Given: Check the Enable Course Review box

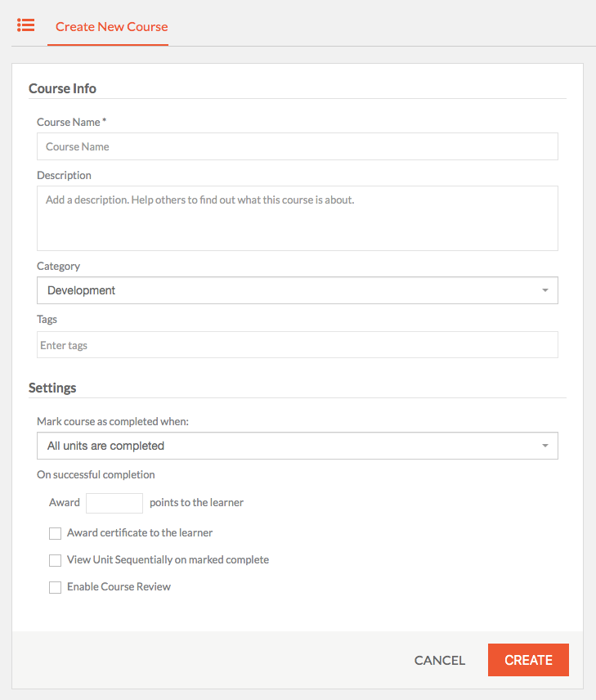Looking at the screenshot, I should [55, 587].
